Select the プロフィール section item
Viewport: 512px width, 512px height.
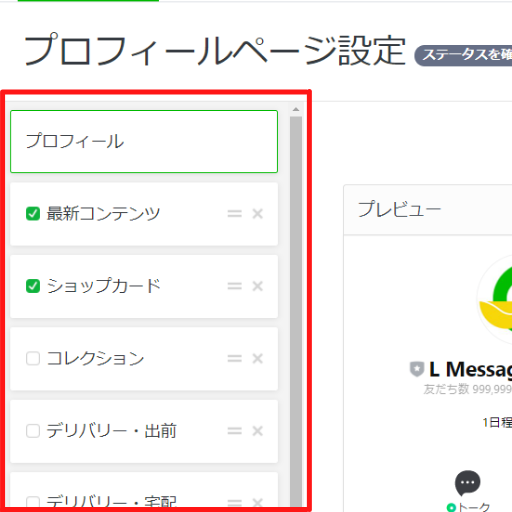click(x=144, y=141)
